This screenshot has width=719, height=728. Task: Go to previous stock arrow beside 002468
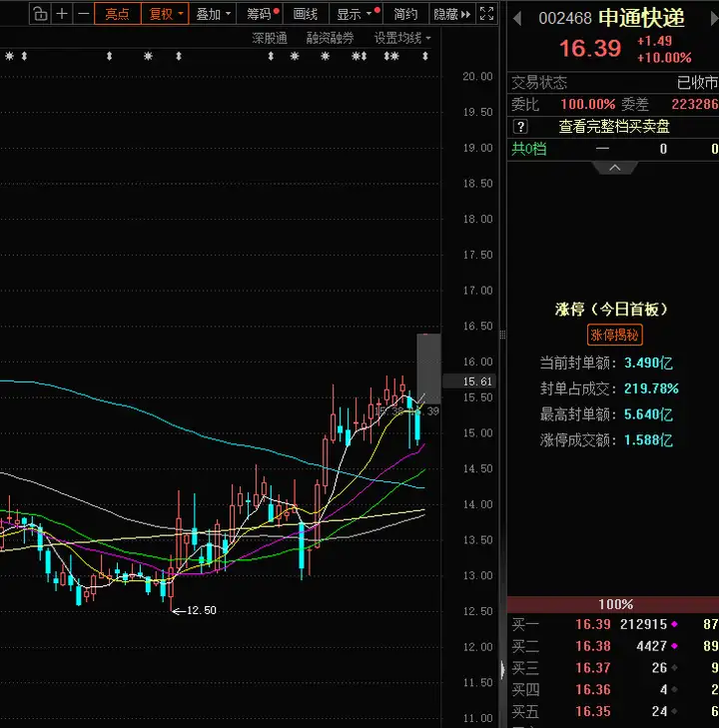[517, 19]
